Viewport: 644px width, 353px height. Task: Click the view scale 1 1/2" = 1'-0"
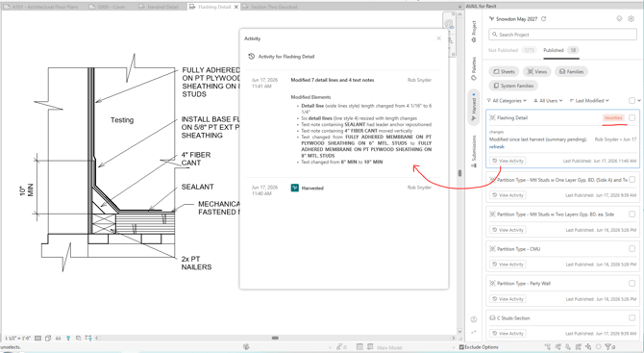[x=17, y=339]
